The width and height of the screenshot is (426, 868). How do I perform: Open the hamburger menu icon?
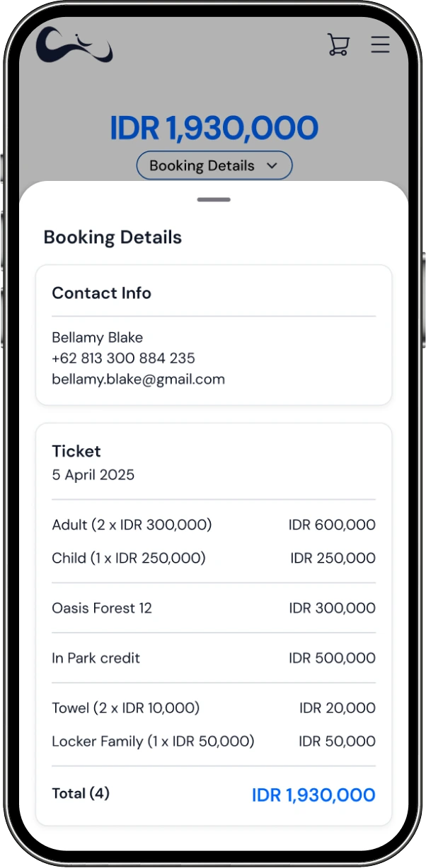tap(380, 45)
